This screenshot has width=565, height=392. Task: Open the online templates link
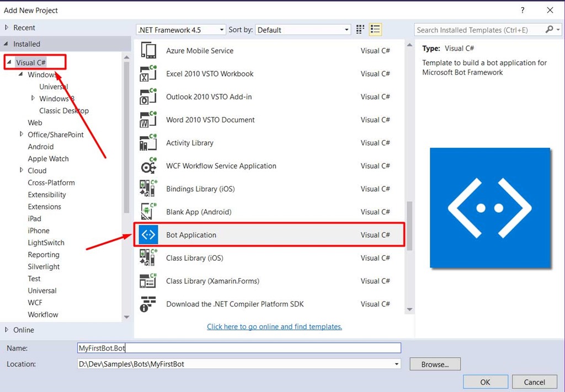pos(274,326)
